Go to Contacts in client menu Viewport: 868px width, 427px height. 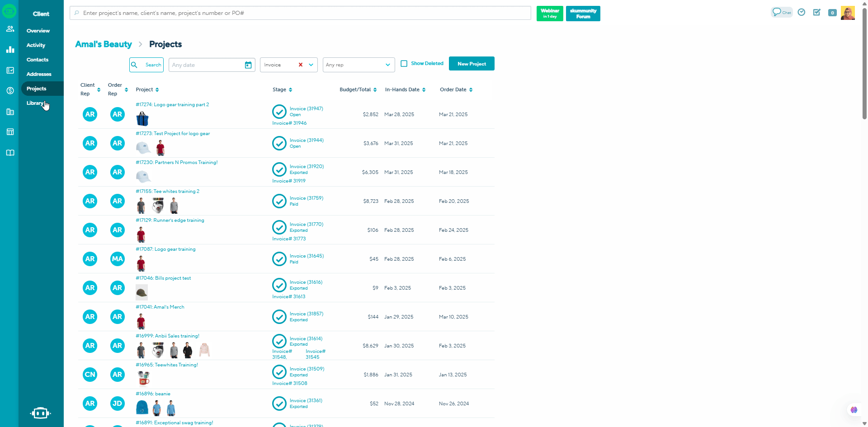pos(38,60)
